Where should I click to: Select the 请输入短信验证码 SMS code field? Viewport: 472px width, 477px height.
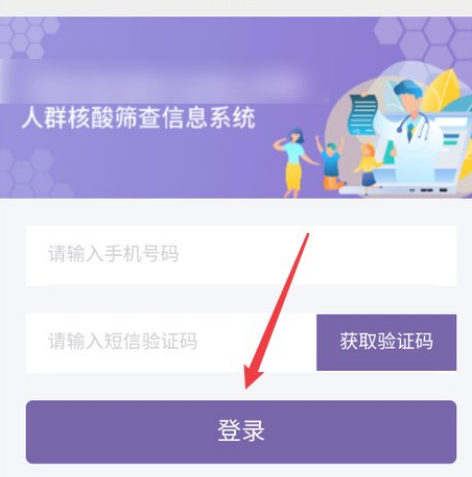coord(171,343)
